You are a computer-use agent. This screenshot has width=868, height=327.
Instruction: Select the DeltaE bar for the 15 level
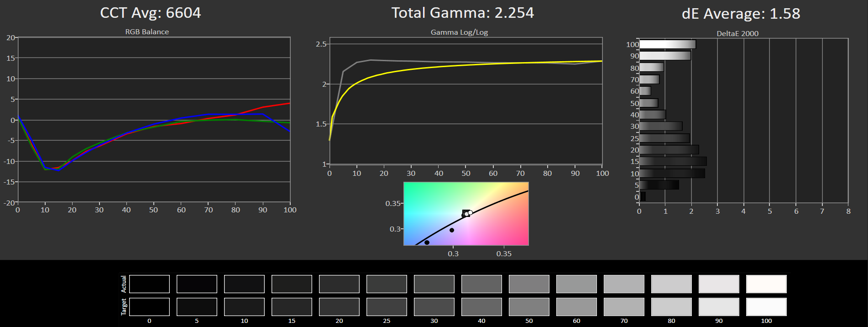coord(673,161)
